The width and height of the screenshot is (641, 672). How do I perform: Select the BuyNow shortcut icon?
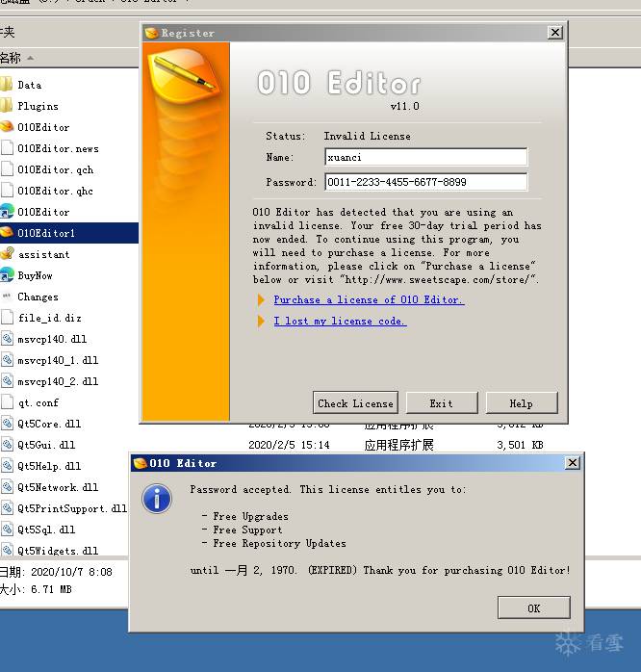pos(7,275)
